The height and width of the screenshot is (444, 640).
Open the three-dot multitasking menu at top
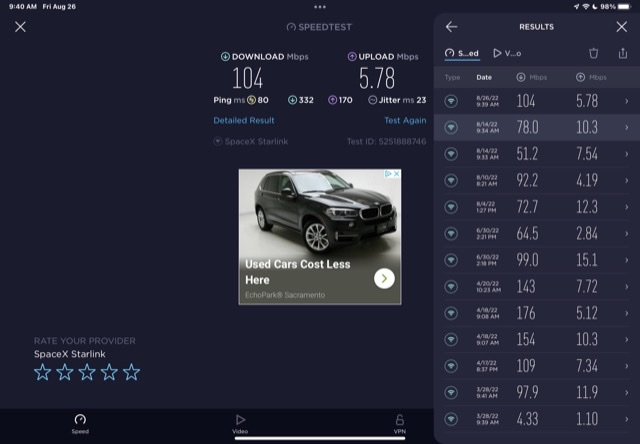320,7
